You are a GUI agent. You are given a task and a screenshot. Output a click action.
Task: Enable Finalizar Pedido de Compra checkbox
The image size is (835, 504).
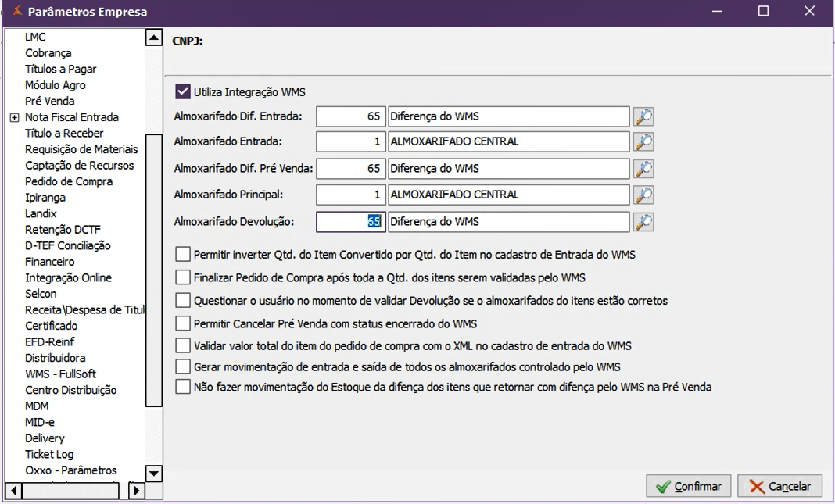coord(183,277)
